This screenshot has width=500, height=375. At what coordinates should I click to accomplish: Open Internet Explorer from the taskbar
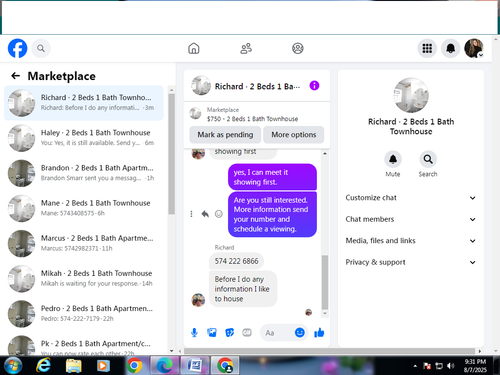tap(43, 366)
